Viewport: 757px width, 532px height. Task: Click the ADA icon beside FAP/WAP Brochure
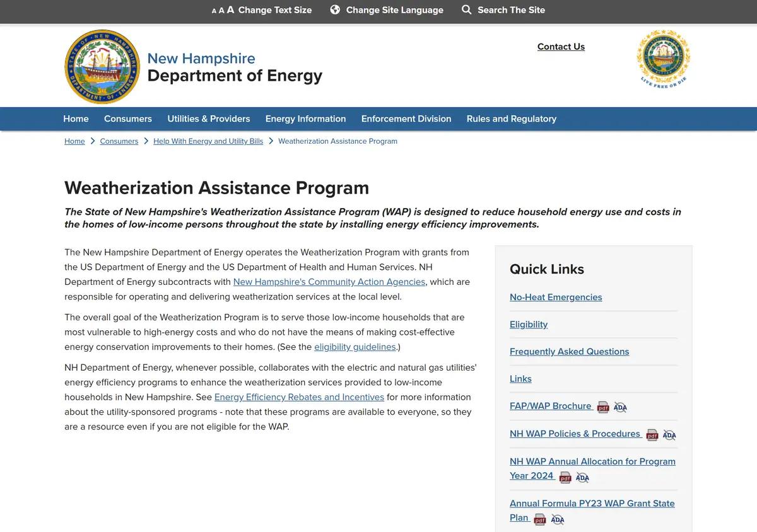pyautogui.click(x=620, y=407)
